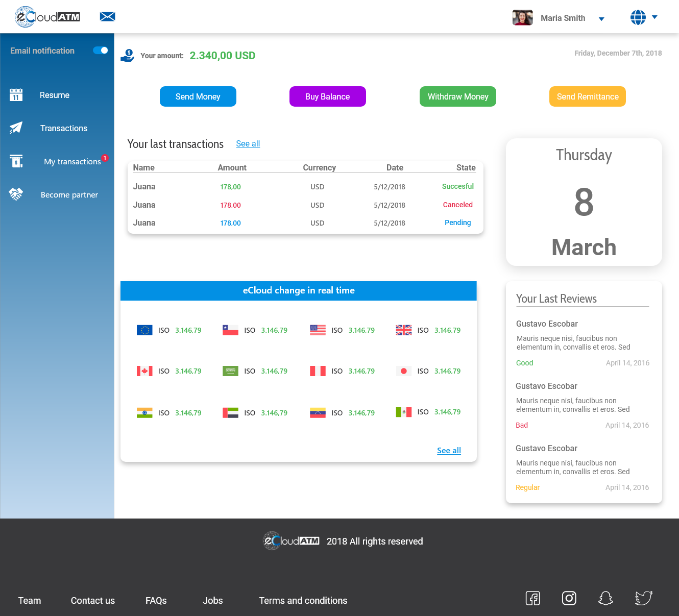Click the Your amount 2.340,00 USD value
This screenshot has height=616, width=679.
[223, 56]
